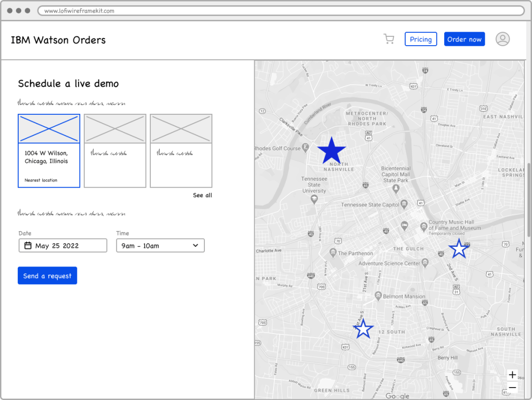Click Send a request button
The height and width of the screenshot is (400, 532).
click(x=47, y=276)
